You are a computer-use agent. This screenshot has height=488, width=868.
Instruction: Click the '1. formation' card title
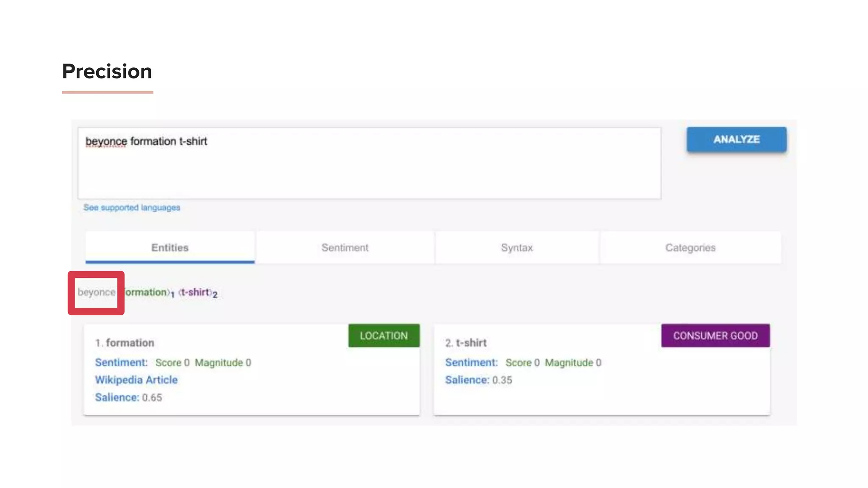125,343
